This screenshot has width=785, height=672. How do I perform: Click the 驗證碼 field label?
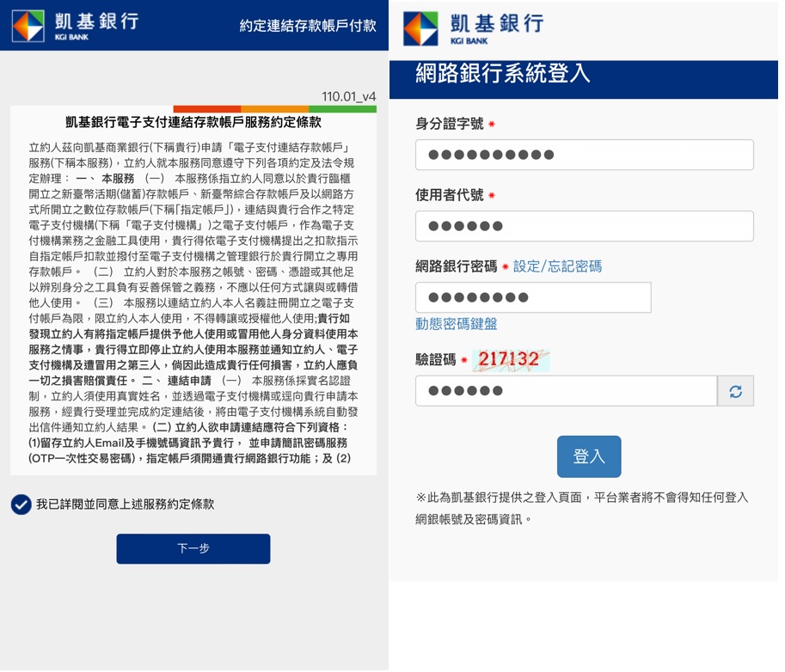pos(436,359)
